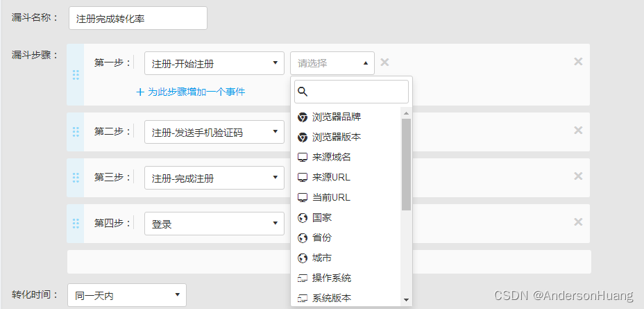
Task: Collapse the 请选择 property dropdown
Action: pos(332,63)
